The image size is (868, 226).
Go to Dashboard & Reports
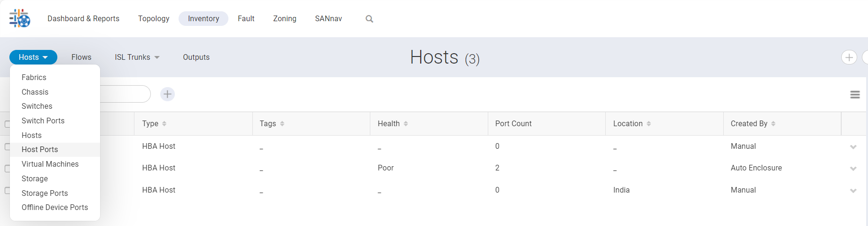tap(83, 19)
